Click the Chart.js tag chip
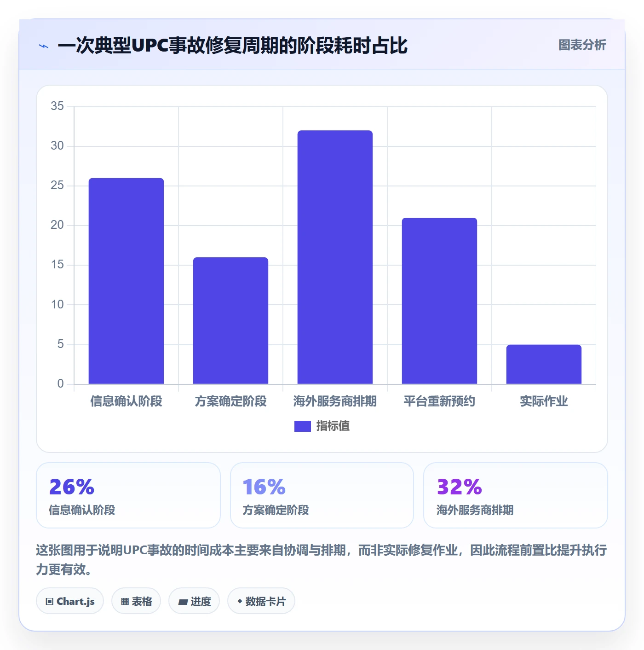Viewport: 644px width, 650px height. tap(70, 601)
